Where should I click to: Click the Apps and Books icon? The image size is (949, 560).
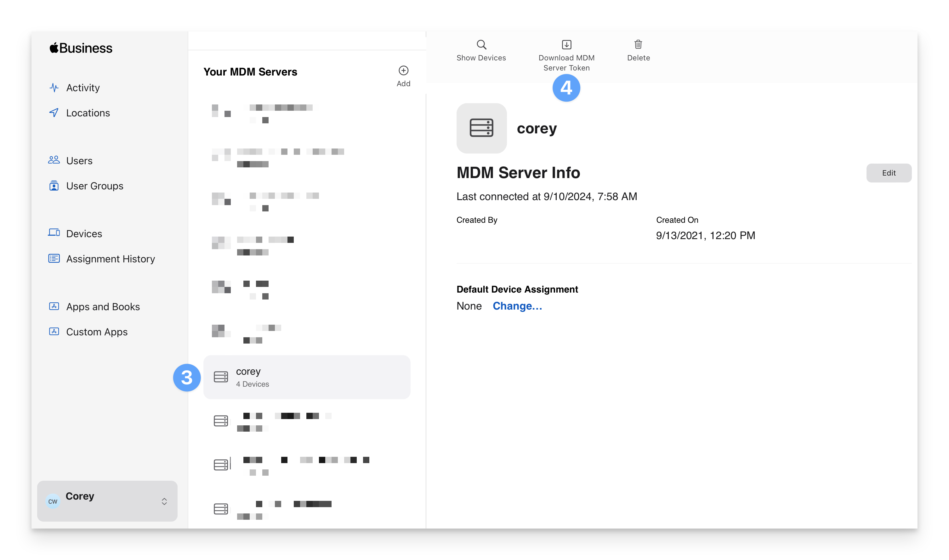(x=54, y=306)
